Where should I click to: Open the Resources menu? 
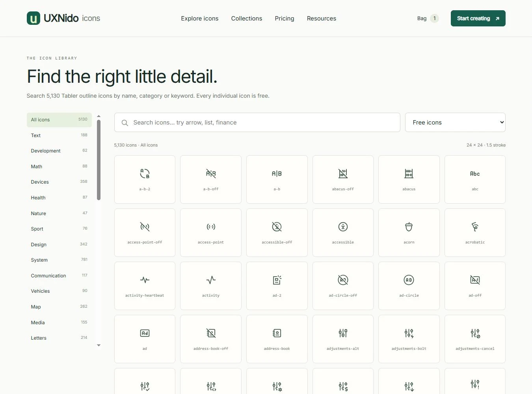[322, 19]
